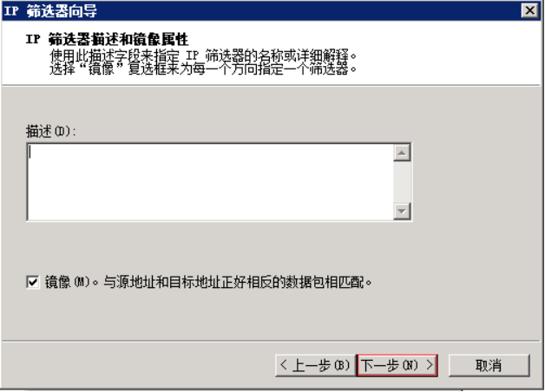Select the 描述(D): field label
Viewport: 545px width, 392px height.
(x=50, y=132)
